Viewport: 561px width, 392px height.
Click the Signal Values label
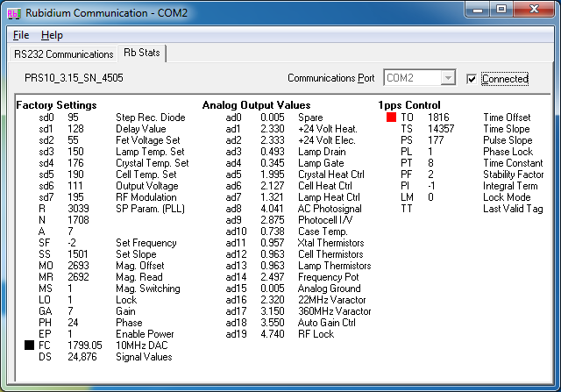[x=144, y=357]
